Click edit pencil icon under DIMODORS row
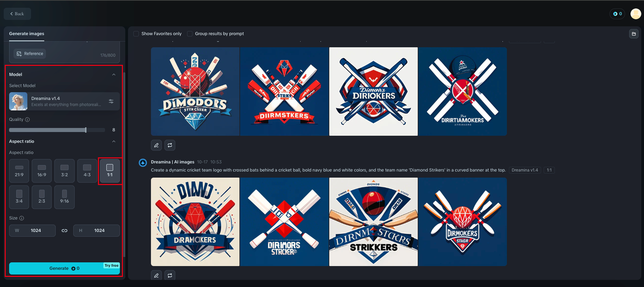 coord(156,145)
